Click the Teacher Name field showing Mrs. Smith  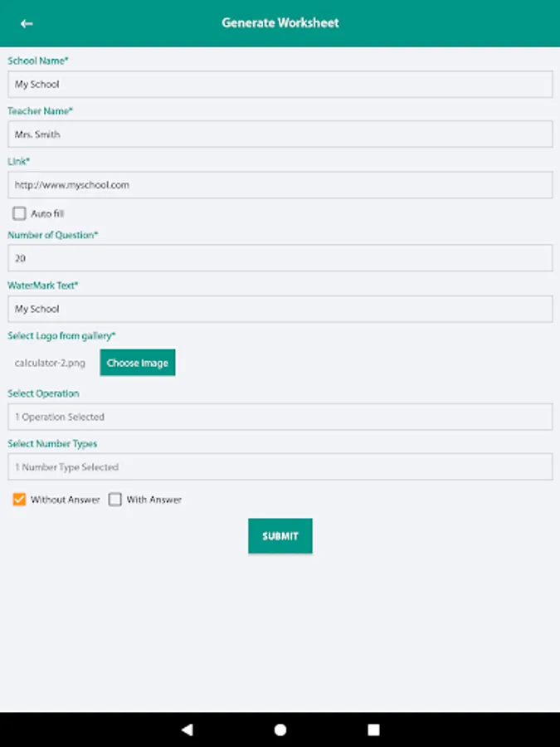(x=280, y=134)
